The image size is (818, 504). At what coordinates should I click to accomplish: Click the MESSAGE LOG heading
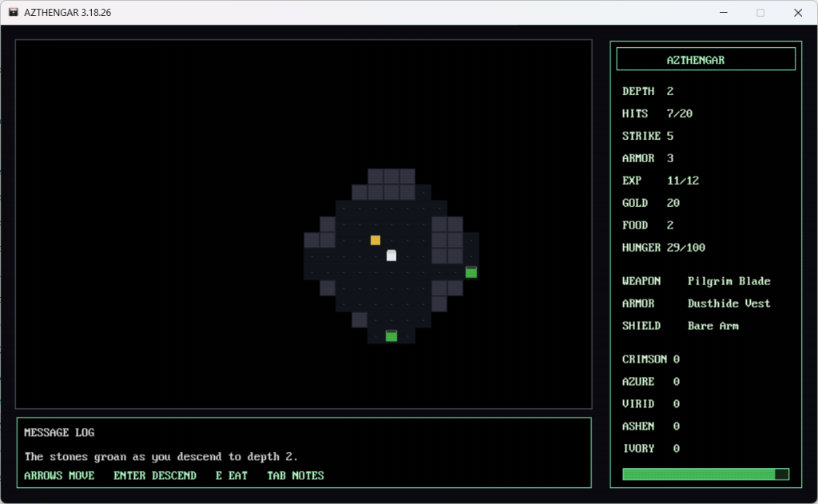tap(59, 433)
